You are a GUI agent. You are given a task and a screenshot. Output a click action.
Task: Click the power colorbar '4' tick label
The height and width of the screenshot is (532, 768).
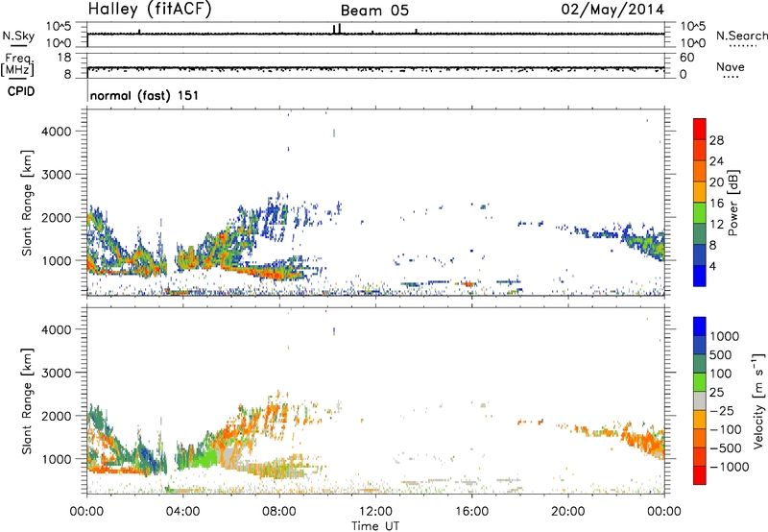click(x=713, y=266)
